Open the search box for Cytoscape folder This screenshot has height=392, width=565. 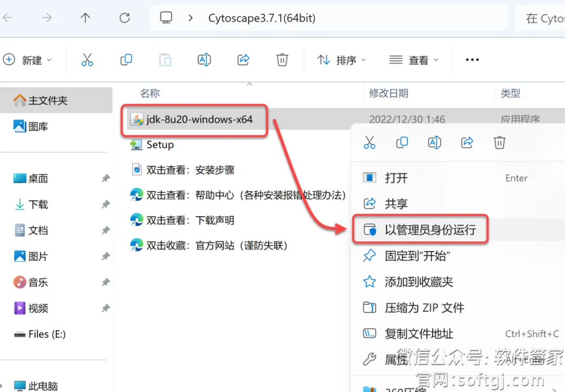[540, 18]
